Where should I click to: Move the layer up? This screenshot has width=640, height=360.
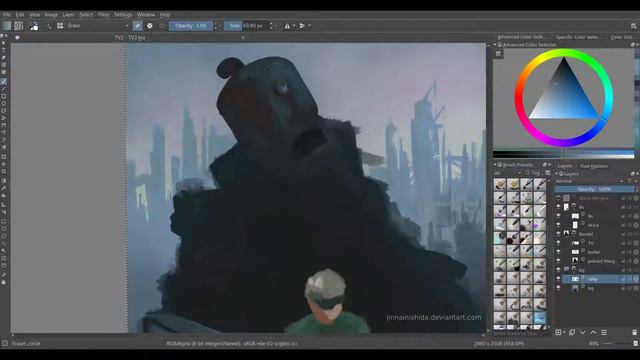(x=593, y=332)
